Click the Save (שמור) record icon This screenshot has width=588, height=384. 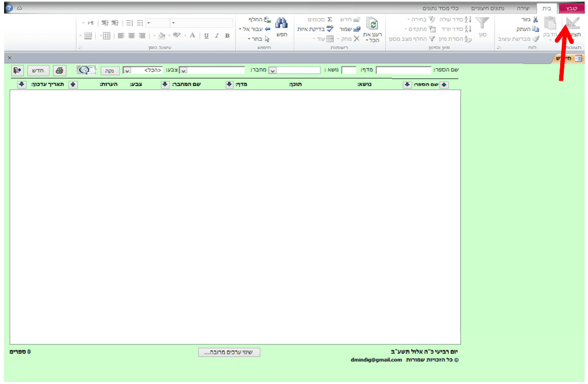coord(357,29)
